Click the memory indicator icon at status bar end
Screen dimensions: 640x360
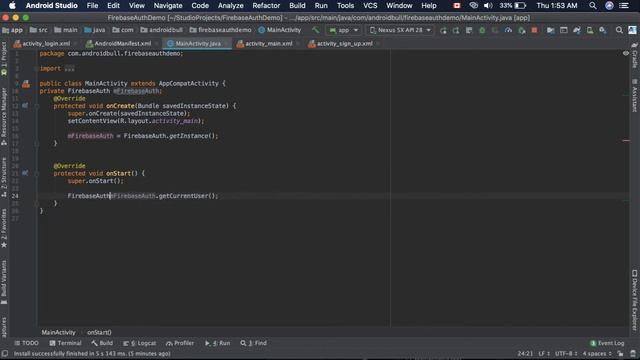[633, 353]
